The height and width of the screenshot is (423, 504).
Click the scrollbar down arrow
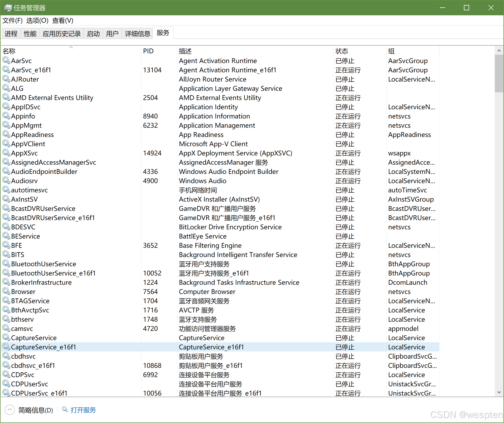coord(499,392)
